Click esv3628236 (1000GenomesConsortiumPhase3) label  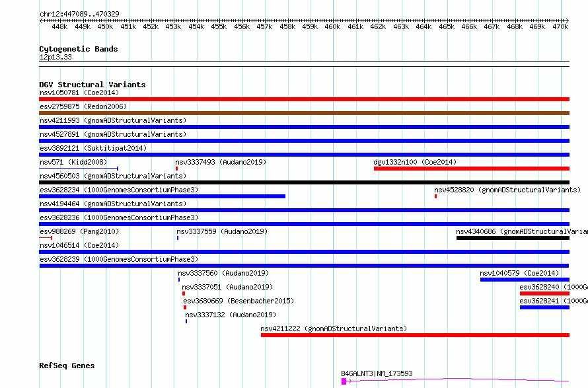pos(119,217)
